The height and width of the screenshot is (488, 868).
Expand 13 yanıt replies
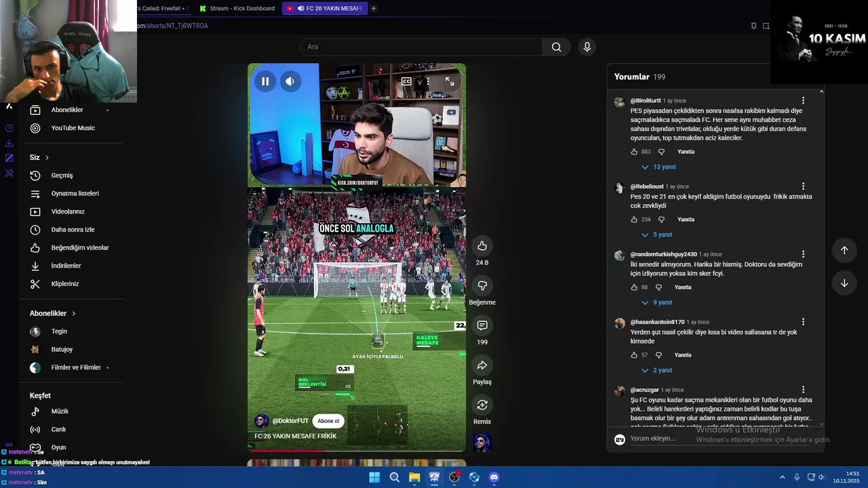click(x=658, y=167)
